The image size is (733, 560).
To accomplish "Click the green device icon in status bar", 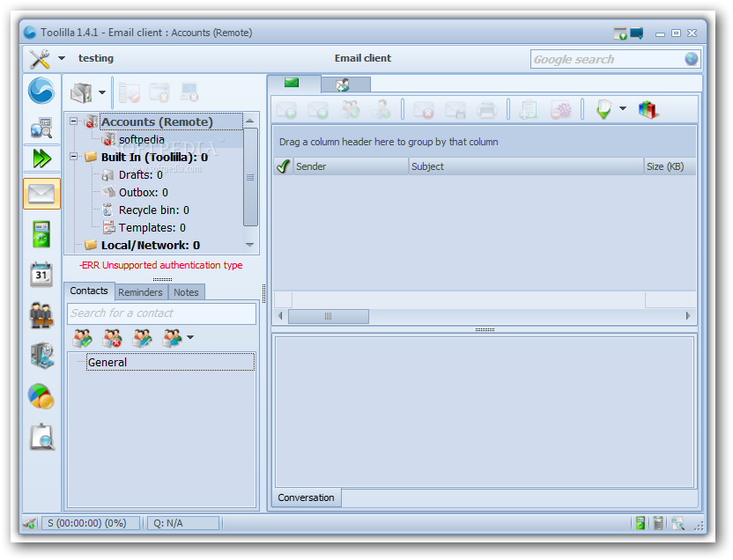I will (640, 523).
